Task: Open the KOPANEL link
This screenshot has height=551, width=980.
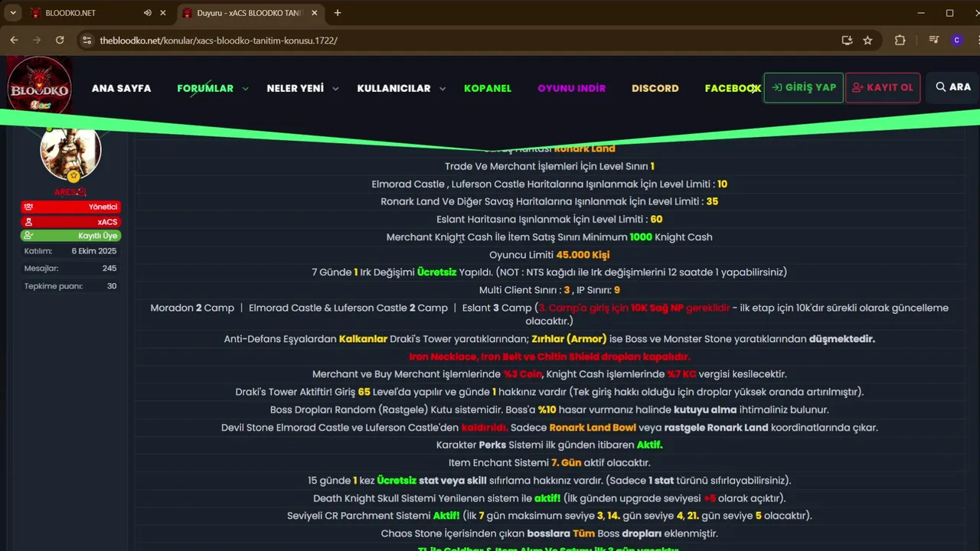Action: [x=488, y=88]
